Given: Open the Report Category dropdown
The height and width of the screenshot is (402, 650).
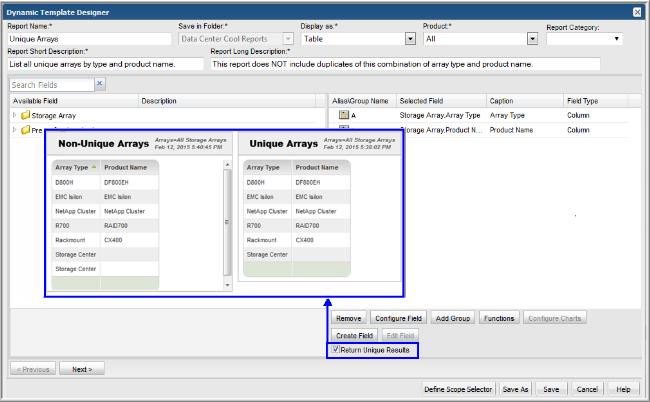Looking at the screenshot, I should 616,39.
